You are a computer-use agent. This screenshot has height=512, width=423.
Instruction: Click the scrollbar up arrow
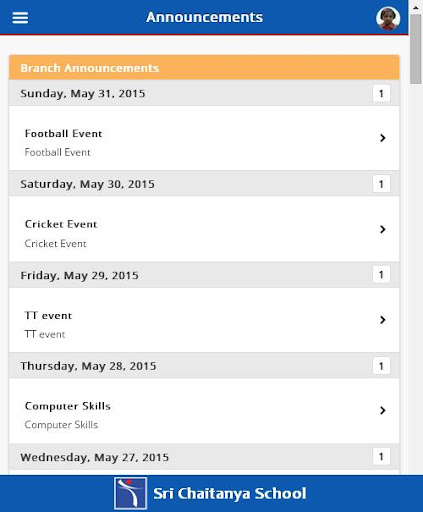click(x=416, y=7)
